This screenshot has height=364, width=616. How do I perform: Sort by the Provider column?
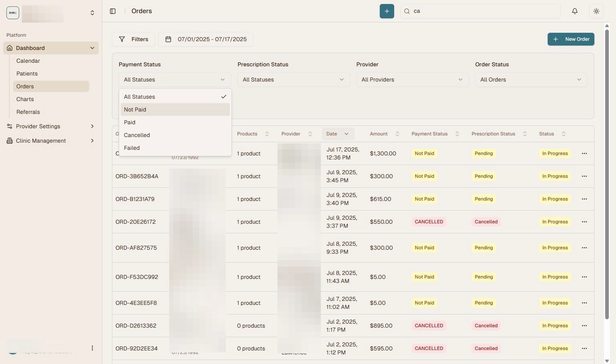[297, 134]
